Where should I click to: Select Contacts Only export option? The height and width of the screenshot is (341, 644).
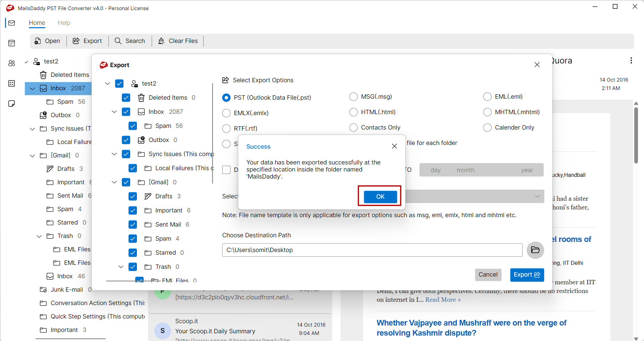[x=353, y=128]
